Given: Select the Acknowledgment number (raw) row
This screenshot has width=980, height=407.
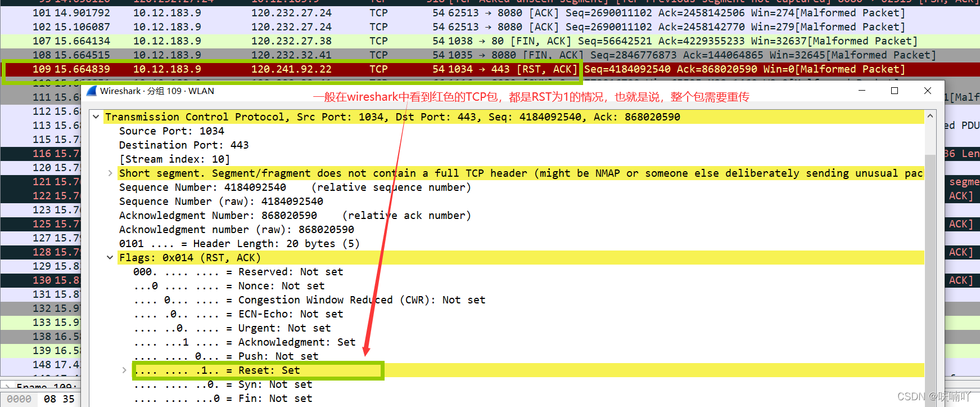Looking at the screenshot, I should point(236,230).
